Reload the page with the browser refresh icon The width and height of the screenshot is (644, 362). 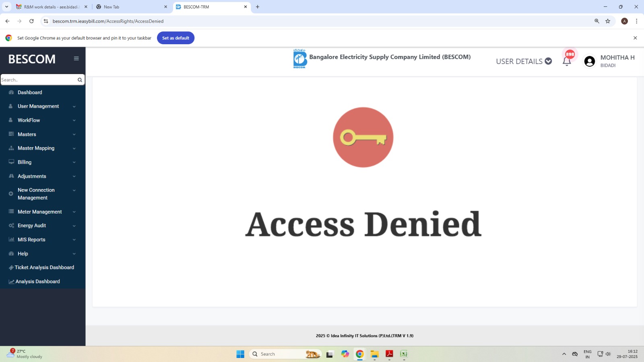tap(31, 21)
